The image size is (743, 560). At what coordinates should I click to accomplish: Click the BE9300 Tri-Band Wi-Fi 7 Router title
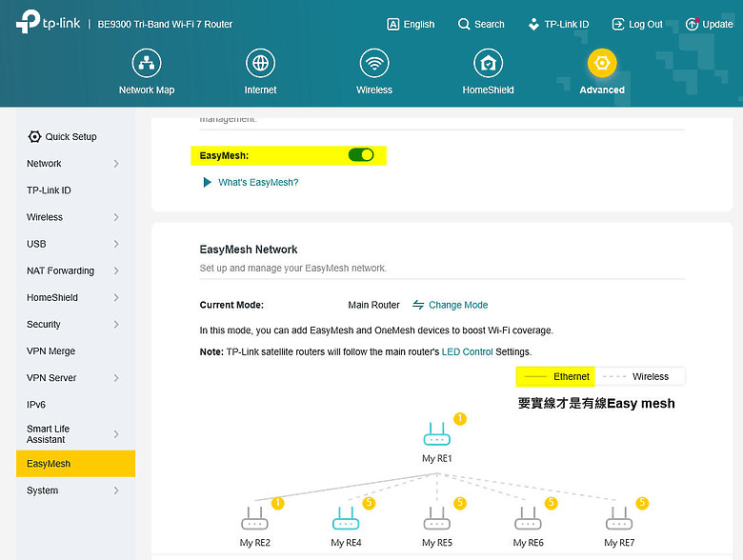[x=165, y=24]
